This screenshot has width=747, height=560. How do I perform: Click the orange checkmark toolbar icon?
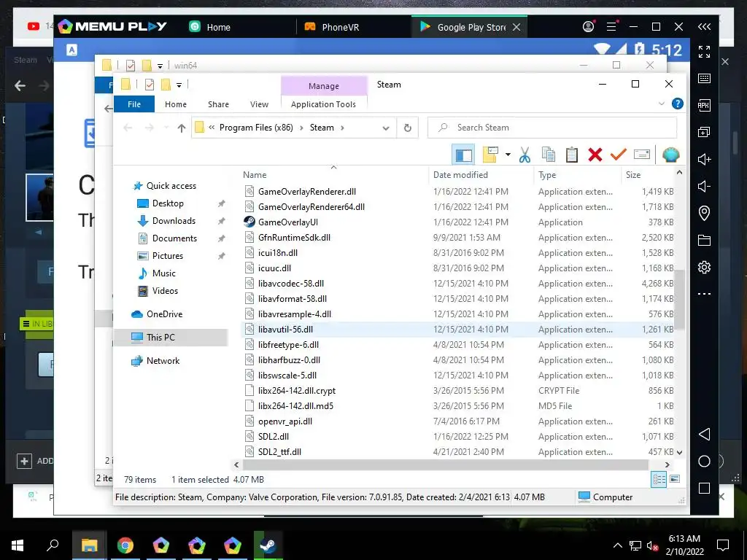(x=619, y=154)
